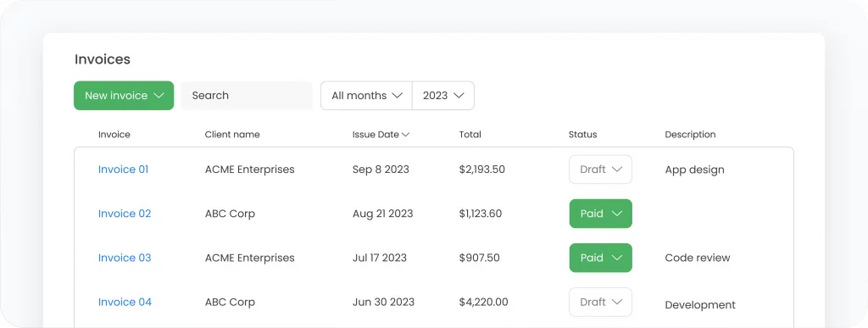Open the Invoice 02 link
The height and width of the screenshot is (328, 868).
click(125, 214)
